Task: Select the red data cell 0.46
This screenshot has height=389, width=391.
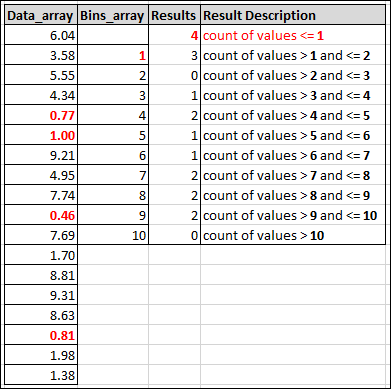Action: point(41,215)
